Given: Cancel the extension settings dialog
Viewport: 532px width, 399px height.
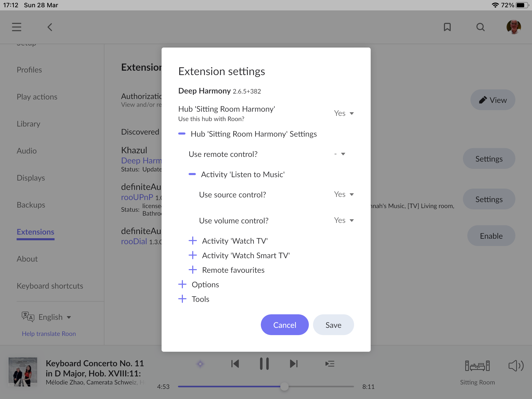Looking at the screenshot, I should [x=285, y=325].
